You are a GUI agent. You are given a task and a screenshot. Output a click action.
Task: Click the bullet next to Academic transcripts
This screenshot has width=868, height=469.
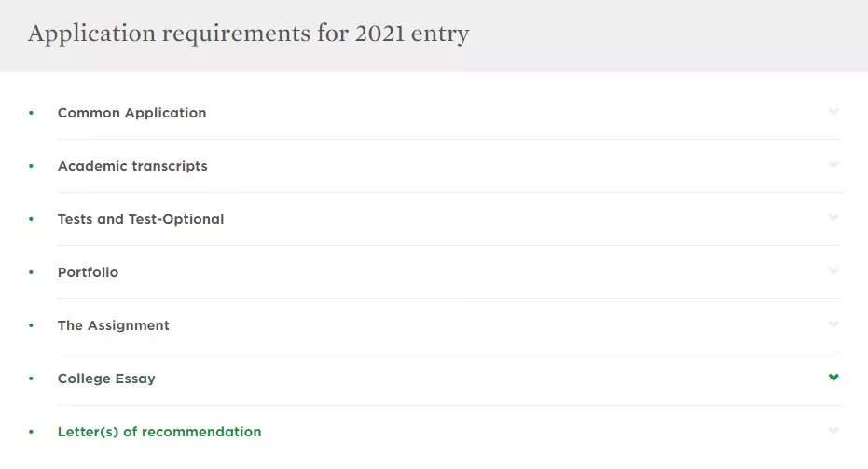point(31,166)
